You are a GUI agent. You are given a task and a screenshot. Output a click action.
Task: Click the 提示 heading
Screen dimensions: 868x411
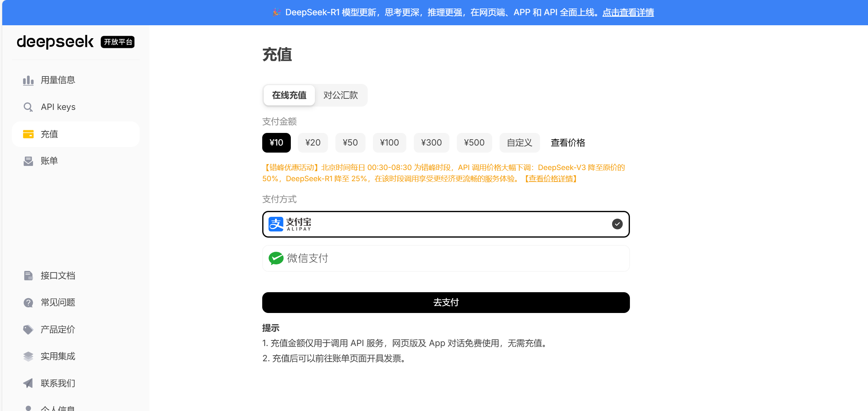click(x=271, y=328)
